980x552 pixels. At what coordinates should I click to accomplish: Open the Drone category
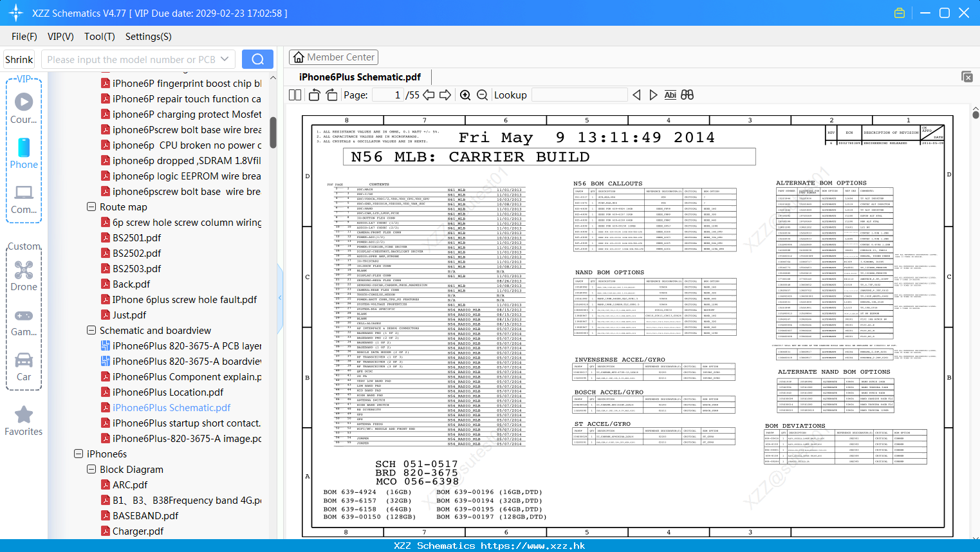click(24, 276)
